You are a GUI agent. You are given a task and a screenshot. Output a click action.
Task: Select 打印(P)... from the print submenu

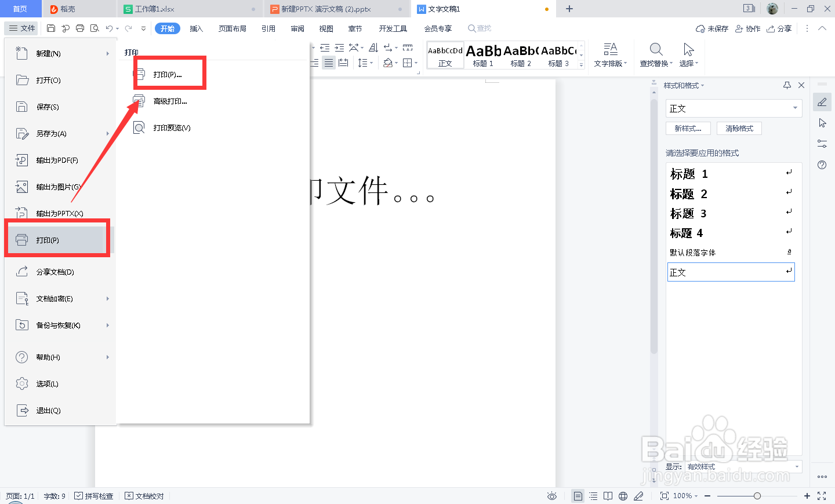[x=169, y=72]
